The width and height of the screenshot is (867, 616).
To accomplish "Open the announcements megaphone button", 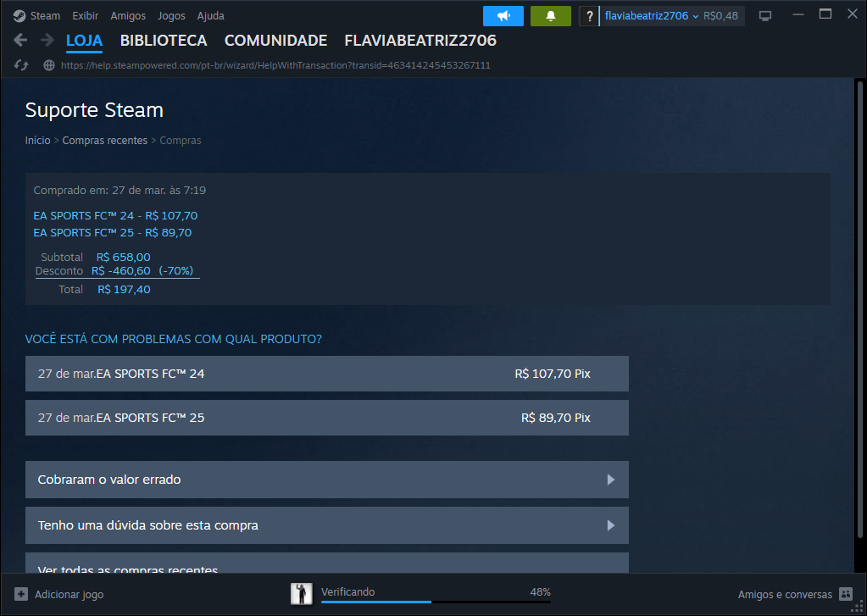I will coord(503,16).
